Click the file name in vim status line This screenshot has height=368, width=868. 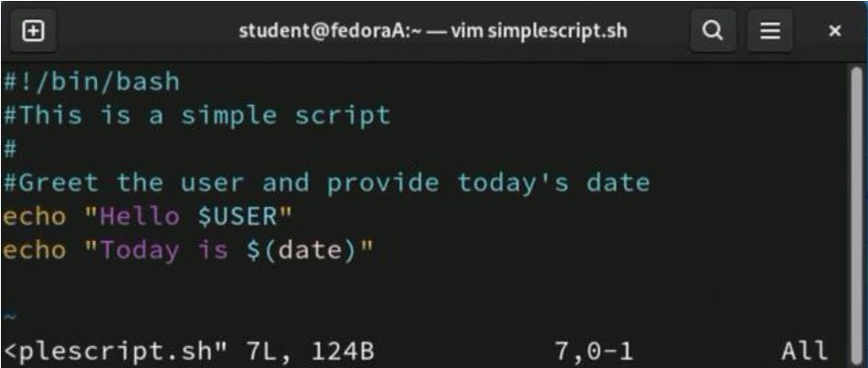pos(114,350)
